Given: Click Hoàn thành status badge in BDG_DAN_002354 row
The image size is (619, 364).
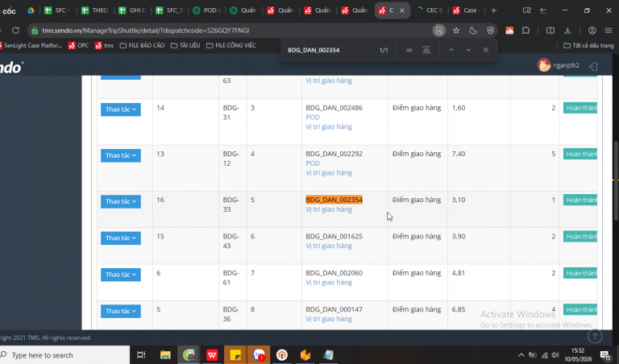Looking at the screenshot, I should [x=580, y=200].
